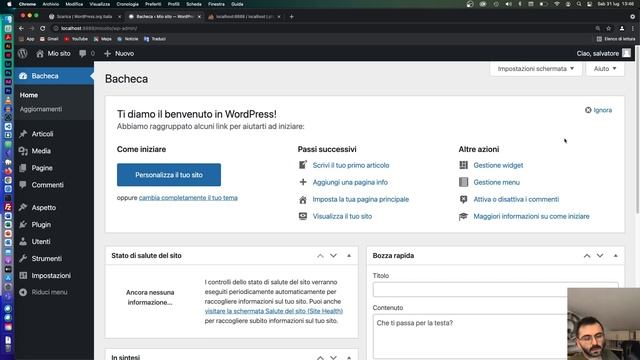Open Gestione widget link
This screenshot has width=640, height=360.
(x=498, y=165)
